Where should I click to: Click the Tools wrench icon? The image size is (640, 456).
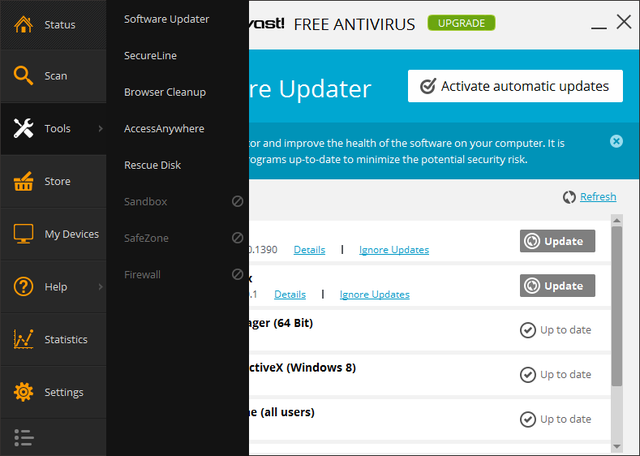(x=23, y=128)
